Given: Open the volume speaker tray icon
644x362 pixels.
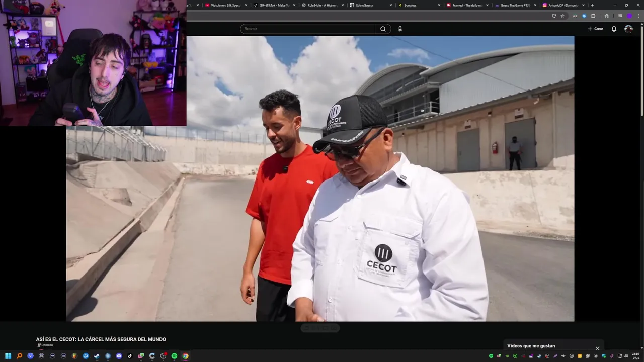Looking at the screenshot, I should coord(626,356).
